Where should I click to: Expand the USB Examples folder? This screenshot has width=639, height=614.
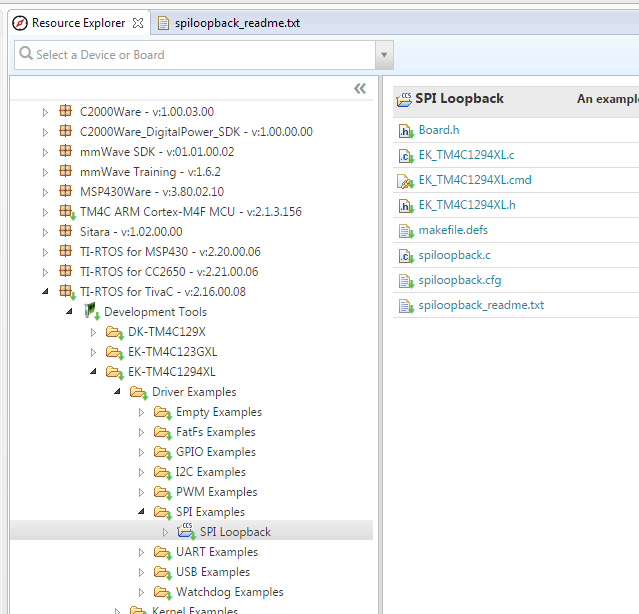point(141,572)
